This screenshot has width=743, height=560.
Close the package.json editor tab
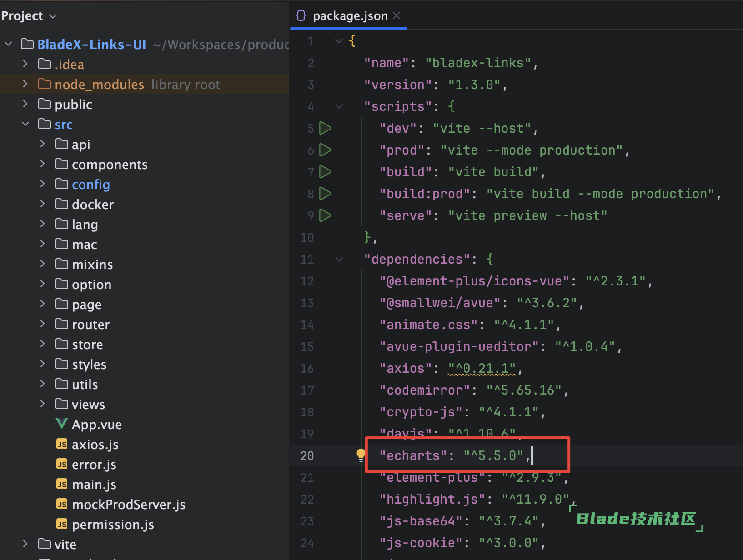[397, 16]
